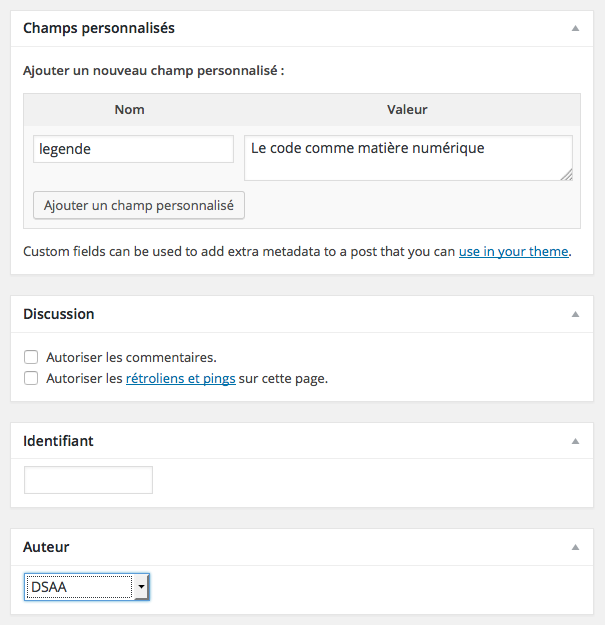605x625 pixels.
Task: Toggle the Identifiant panel arrow
Action: 575,441
